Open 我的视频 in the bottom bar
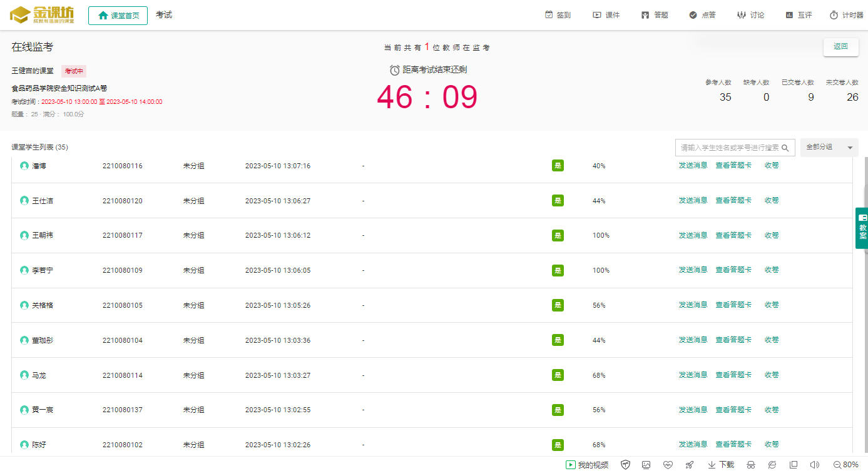868x471 pixels. (587, 465)
